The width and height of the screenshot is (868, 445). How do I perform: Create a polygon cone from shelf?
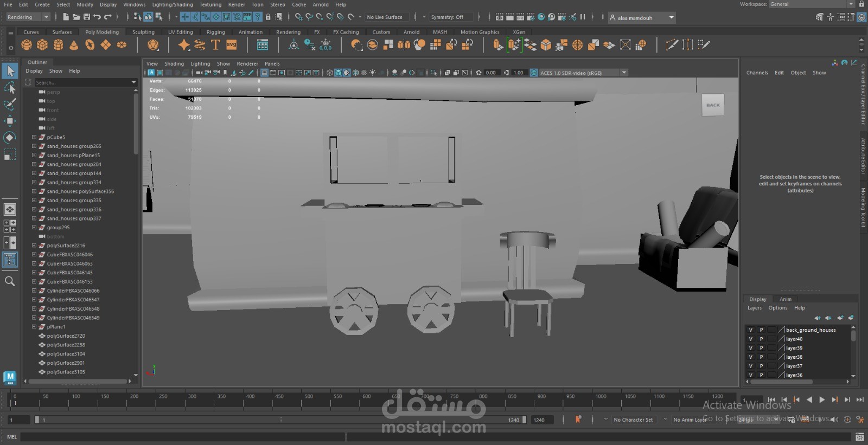(x=74, y=45)
